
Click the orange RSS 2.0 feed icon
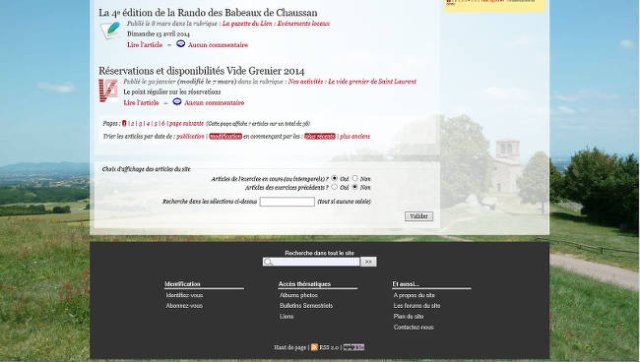coord(314,347)
